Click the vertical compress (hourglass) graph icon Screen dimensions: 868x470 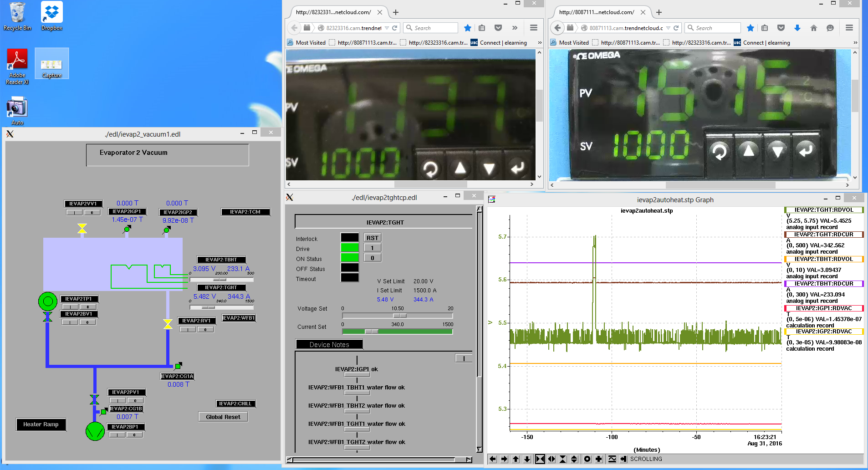(563, 459)
